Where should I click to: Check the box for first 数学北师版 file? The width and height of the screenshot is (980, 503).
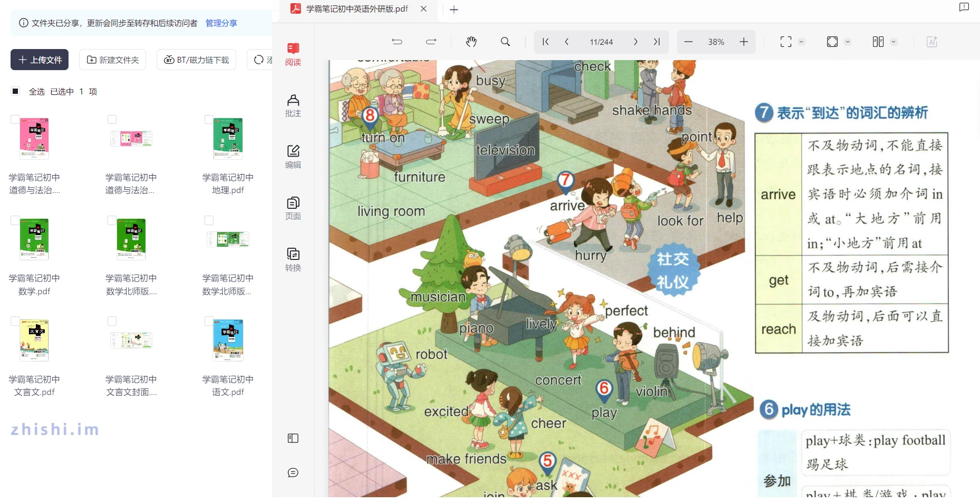click(112, 220)
